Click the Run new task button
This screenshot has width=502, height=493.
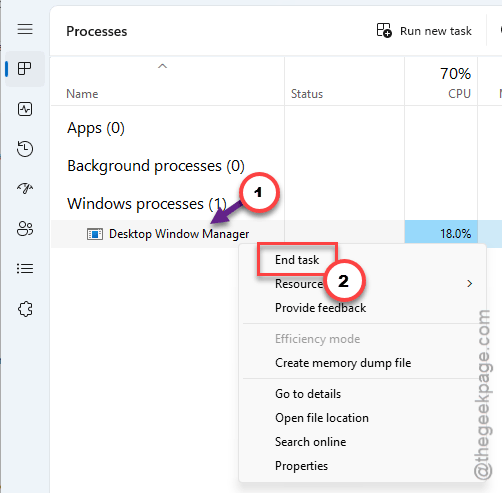point(424,31)
